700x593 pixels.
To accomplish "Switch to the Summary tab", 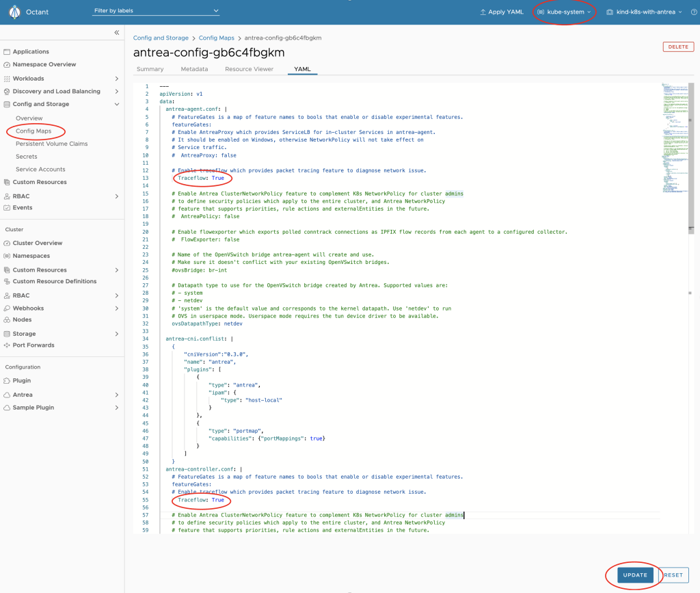I will [150, 69].
